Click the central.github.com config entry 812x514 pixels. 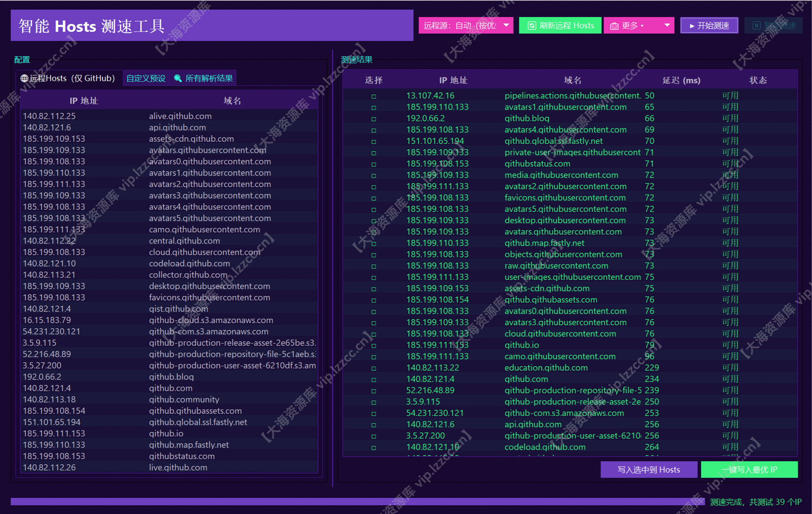click(169, 241)
